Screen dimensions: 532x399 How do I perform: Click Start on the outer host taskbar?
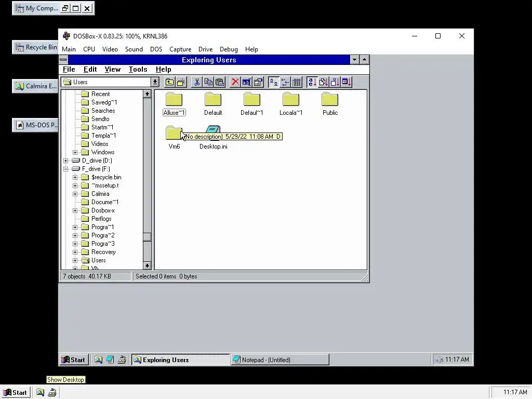[16, 393]
